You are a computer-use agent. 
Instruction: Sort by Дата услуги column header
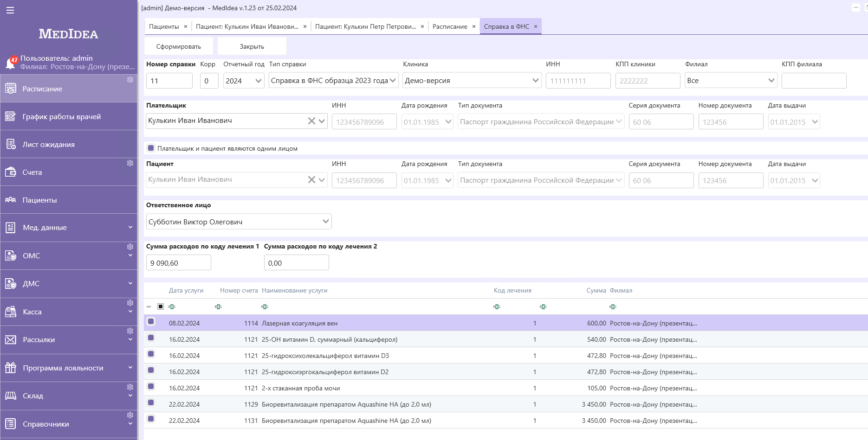click(x=186, y=290)
